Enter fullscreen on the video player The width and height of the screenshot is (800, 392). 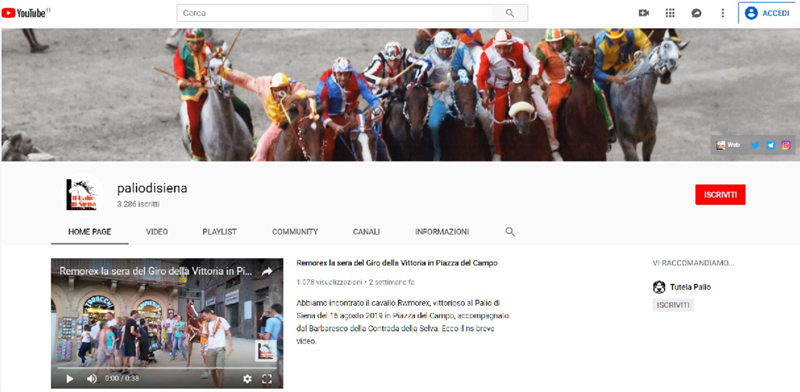pyautogui.click(x=267, y=379)
